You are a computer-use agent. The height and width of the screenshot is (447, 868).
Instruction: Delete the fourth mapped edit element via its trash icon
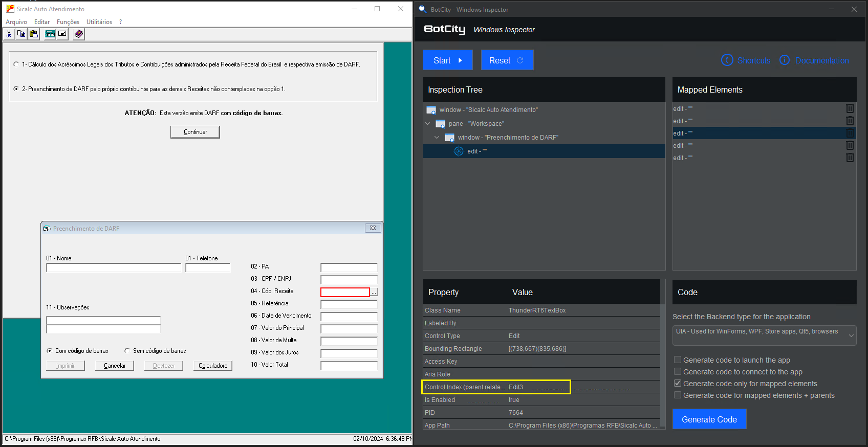point(850,145)
